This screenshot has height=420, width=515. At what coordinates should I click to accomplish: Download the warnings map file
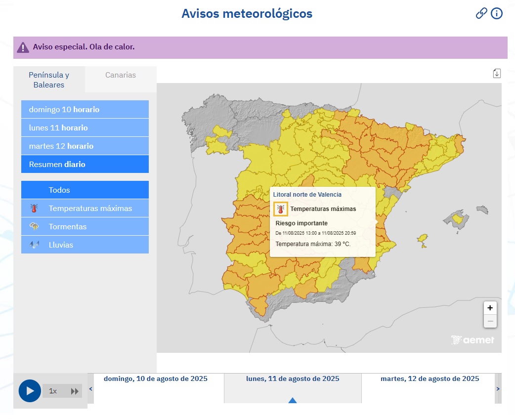(497, 73)
